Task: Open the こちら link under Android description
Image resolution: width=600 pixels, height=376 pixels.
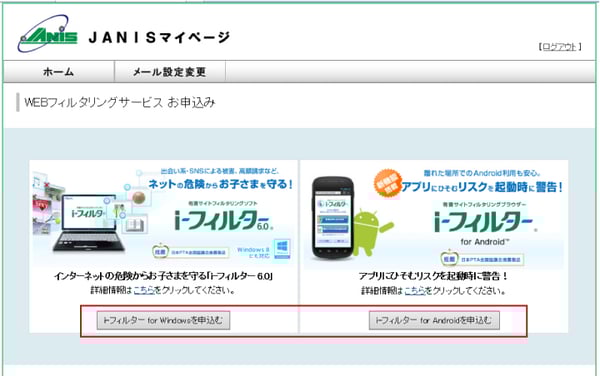Action: tap(415, 291)
